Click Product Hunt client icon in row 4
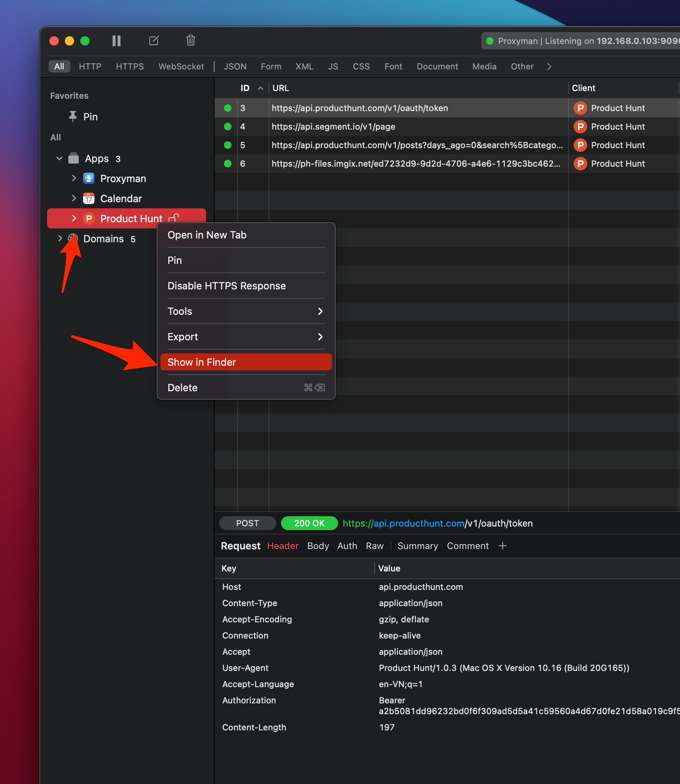Viewport: 680px width, 784px height. click(580, 127)
